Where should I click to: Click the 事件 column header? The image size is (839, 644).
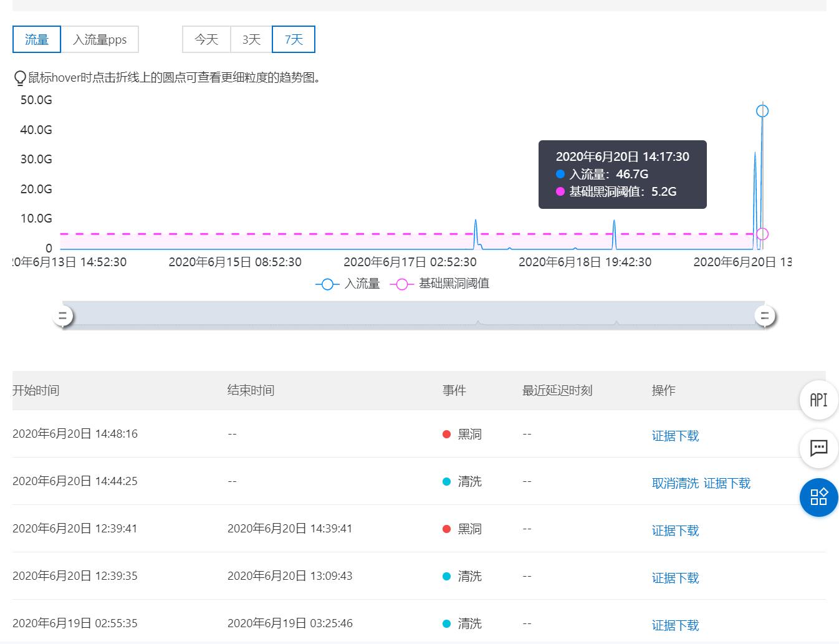(454, 390)
